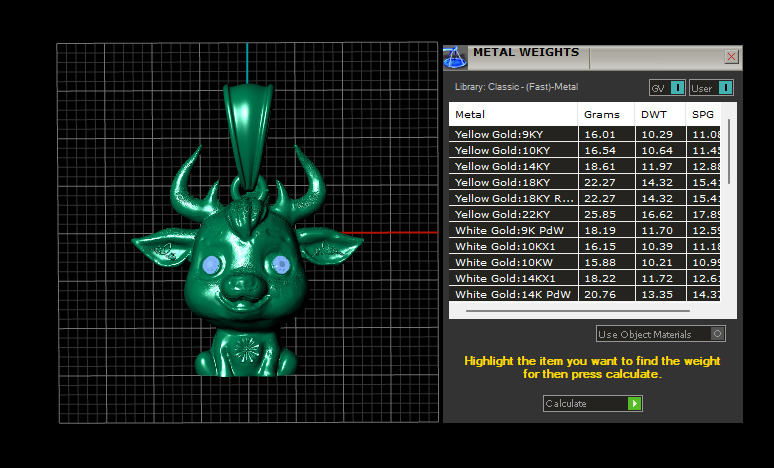Click the Metal Weights scale icon
Image resolution: width=774 pixels, height=468 pixels.
(455, 58)
